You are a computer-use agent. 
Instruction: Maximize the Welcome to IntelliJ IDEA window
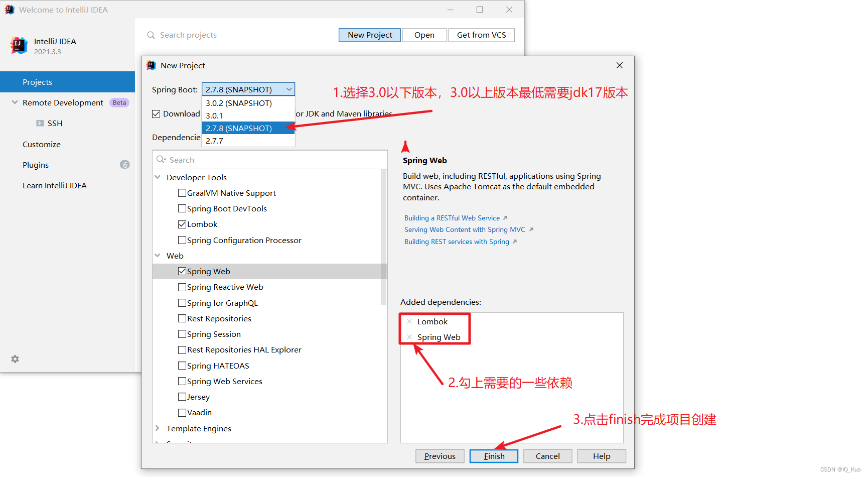click(480, 10)
